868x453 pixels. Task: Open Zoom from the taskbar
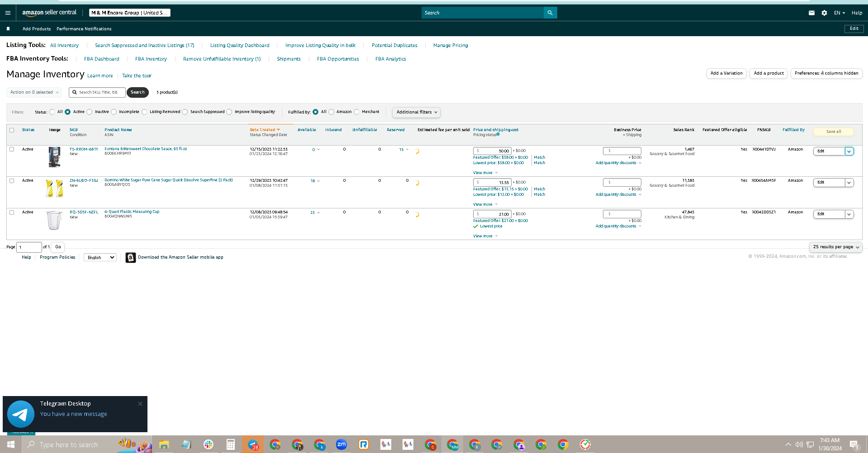[342, 444]
